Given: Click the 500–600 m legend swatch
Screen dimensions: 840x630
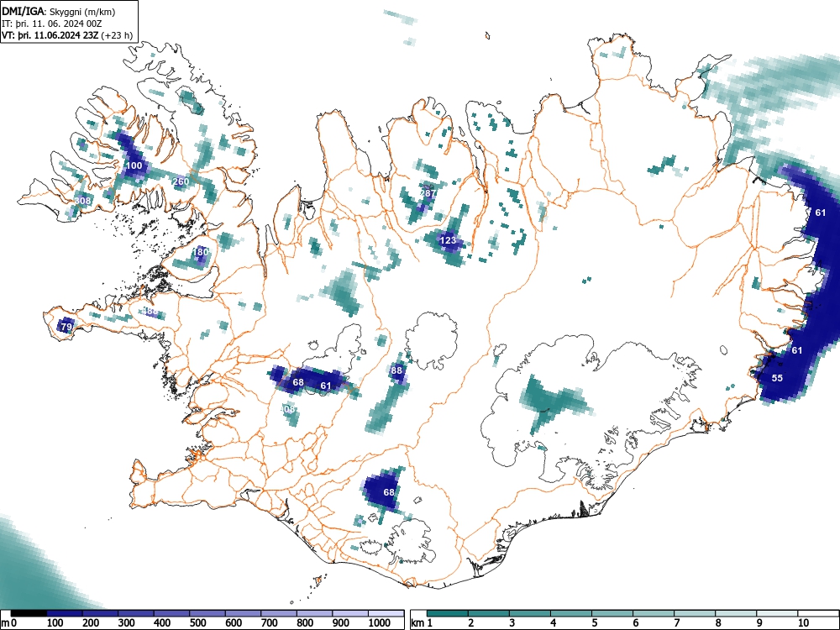Looking at the screenshot, I should click(x=207, y=613).
